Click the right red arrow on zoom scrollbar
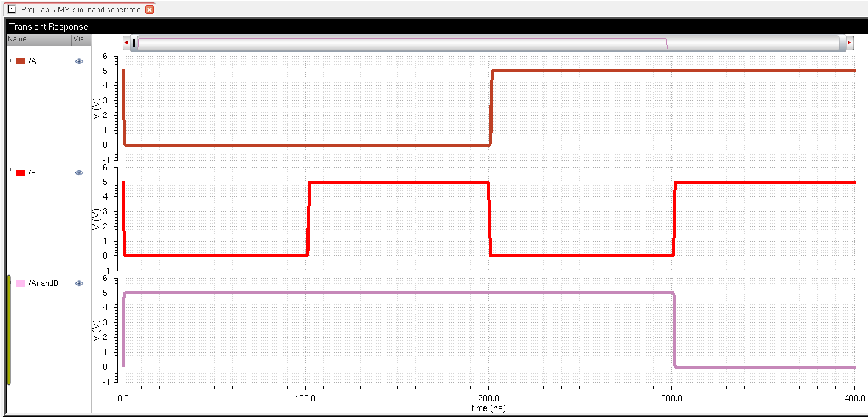868x417 pixels. pyautogui.click(x=849, y=43)
